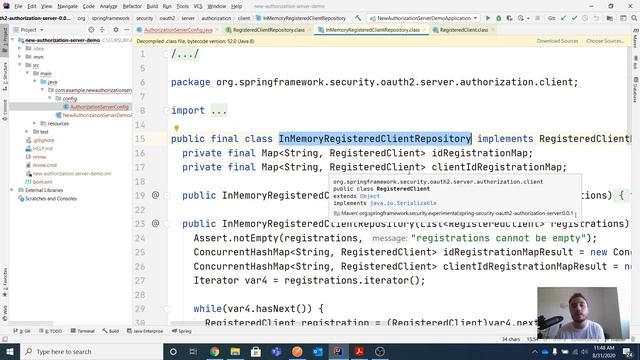Hide the Project panel with the minus icon
This screenshot has height=360, width=640.
coord(127,30)
